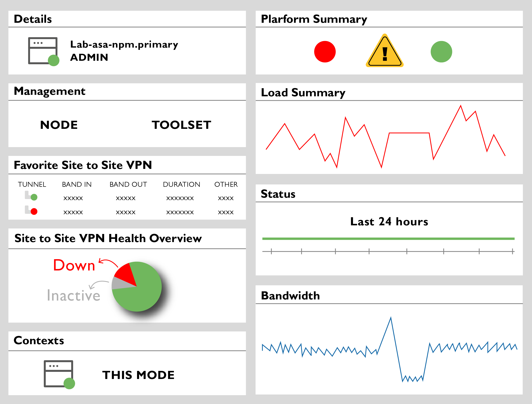Viewport: 532px width, 404px height.
Task: Sort by TUNNEL column header
Action: tap(32, 184)
